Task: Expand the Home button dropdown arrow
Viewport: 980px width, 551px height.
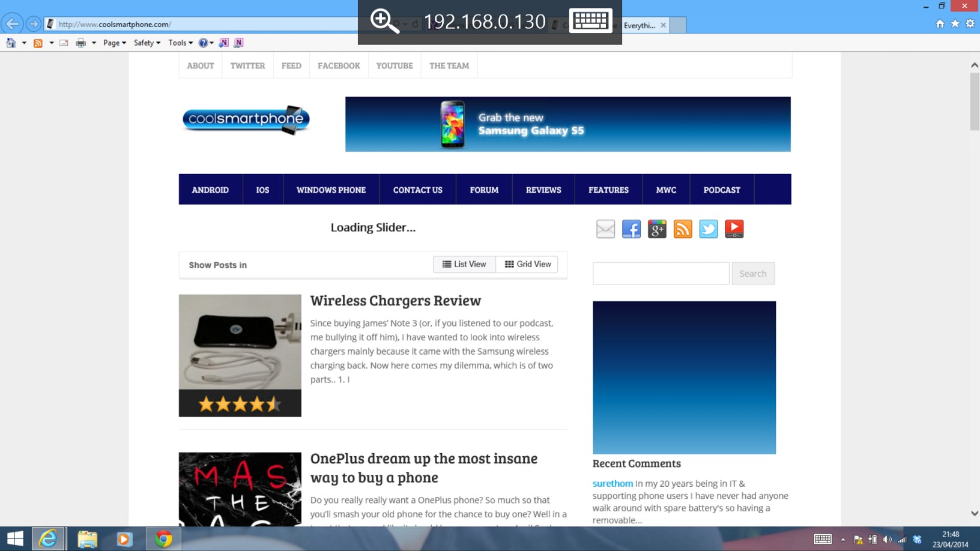Action: pos(24,43)
